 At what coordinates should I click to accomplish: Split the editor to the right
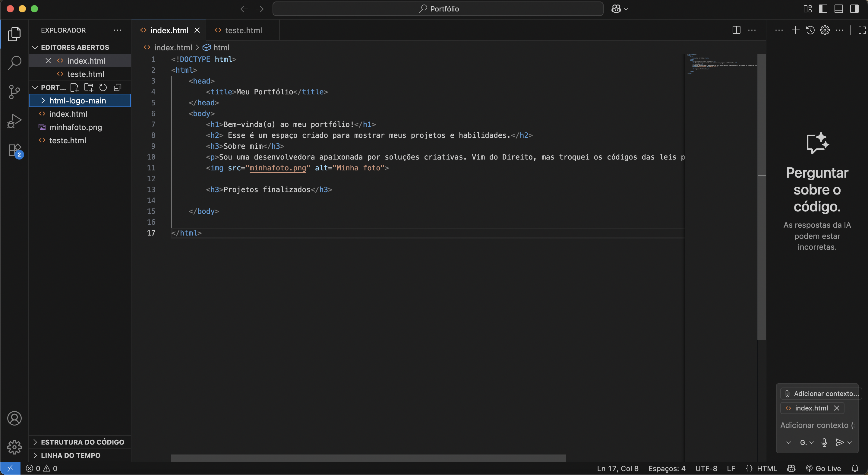click(736, 30)
